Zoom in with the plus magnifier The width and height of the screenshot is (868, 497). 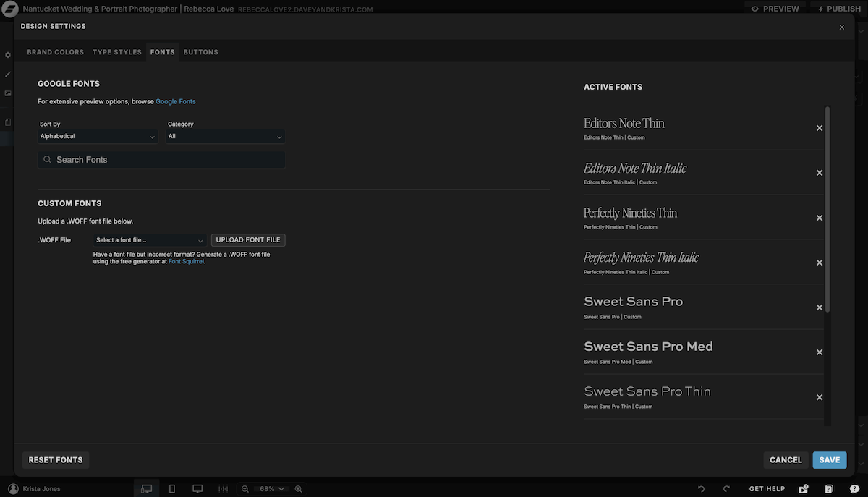coord(298,489)
